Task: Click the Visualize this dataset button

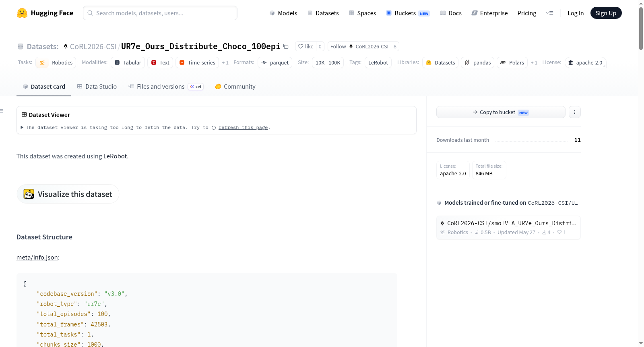Action: [x=68, y=194]
